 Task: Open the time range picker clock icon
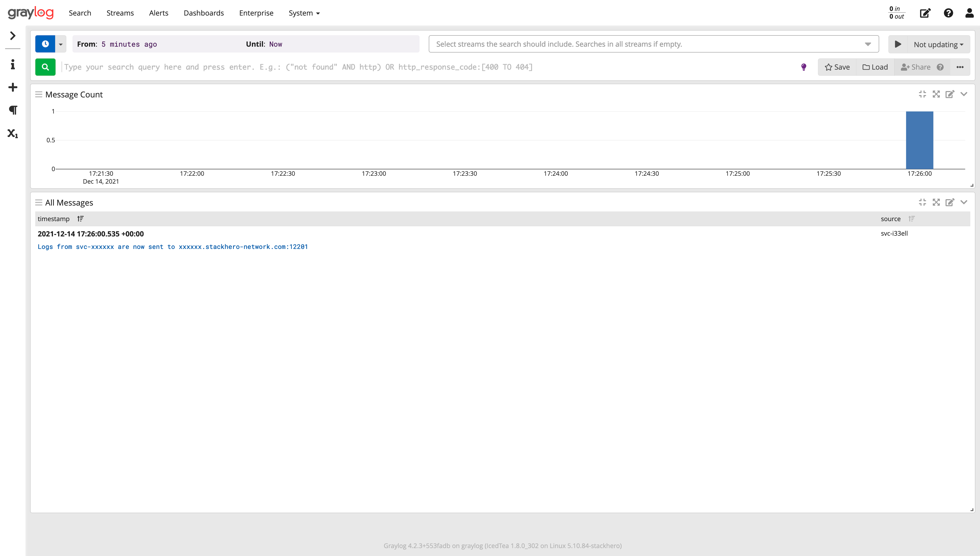click(45, 44)
